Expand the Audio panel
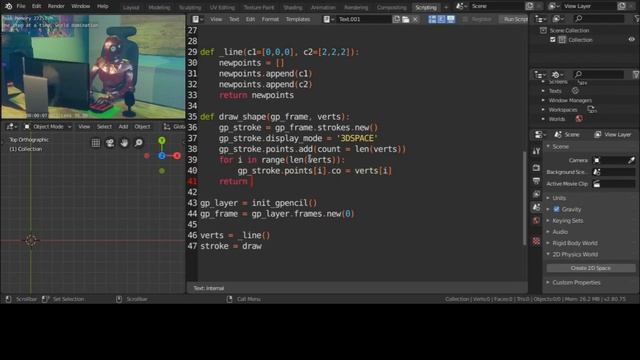This screenshot has height=360, width=640. point(548,232)
